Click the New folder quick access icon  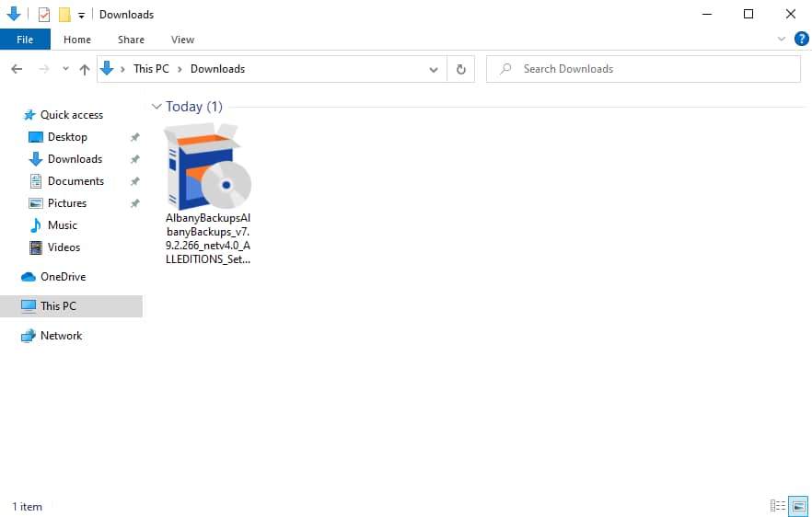pos(64,15)
